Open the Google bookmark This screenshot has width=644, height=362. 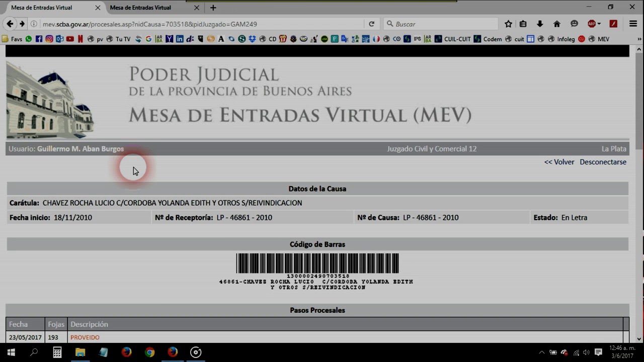[x=148, y=39]
